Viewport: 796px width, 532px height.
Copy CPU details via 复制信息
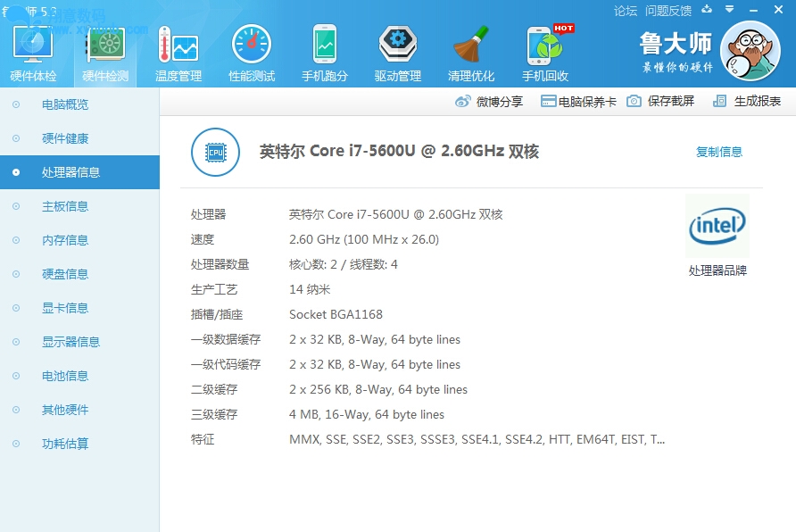(x=719, y=152)
